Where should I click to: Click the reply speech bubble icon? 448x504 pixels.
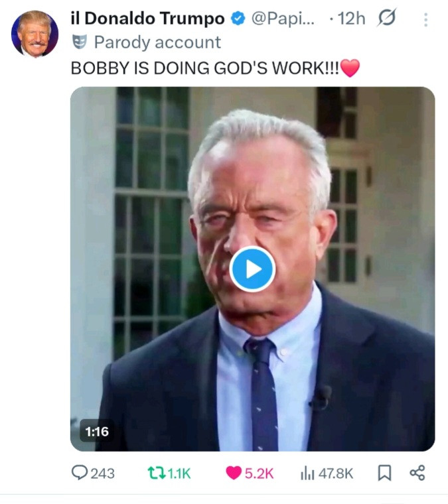(79, 473)
